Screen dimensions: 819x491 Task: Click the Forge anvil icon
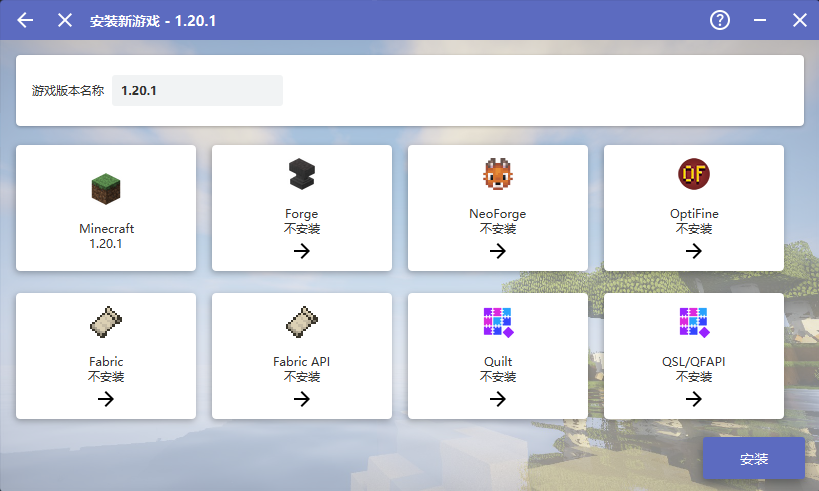point(302,174)
